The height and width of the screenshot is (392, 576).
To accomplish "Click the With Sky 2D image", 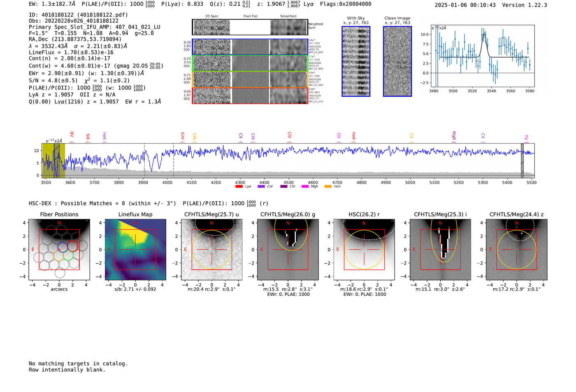I will pos(356,61).
